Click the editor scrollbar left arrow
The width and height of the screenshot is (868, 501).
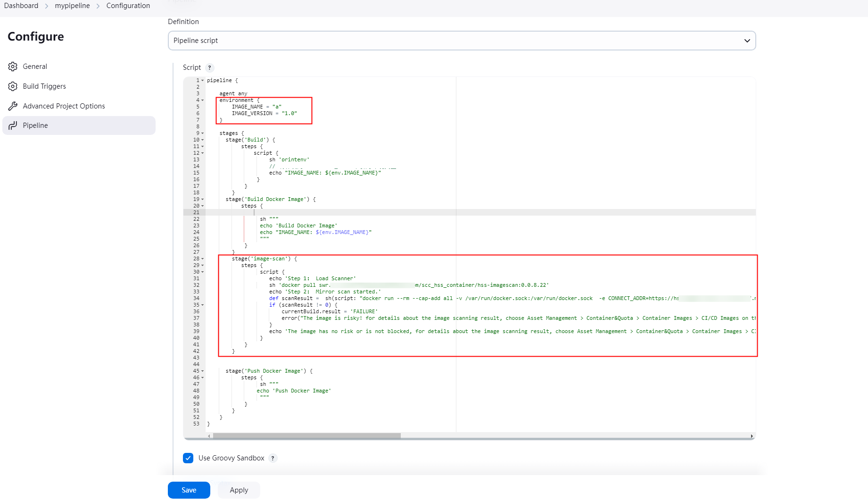point(209,436)
